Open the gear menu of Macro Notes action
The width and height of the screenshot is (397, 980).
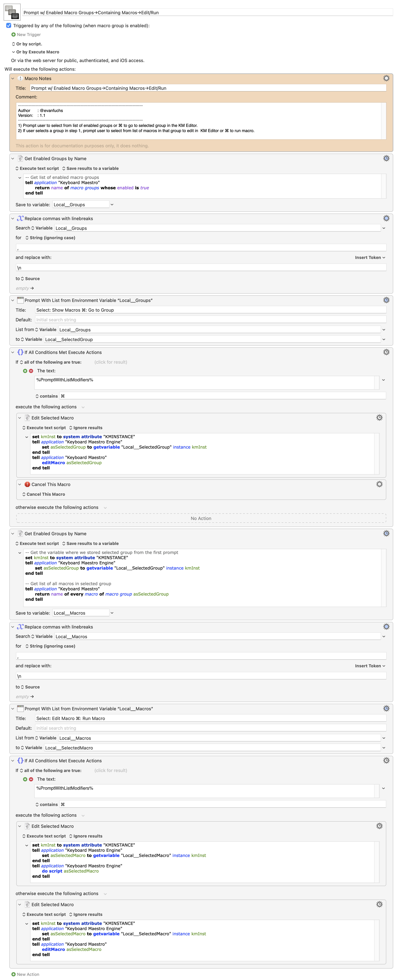click(386, 78)
